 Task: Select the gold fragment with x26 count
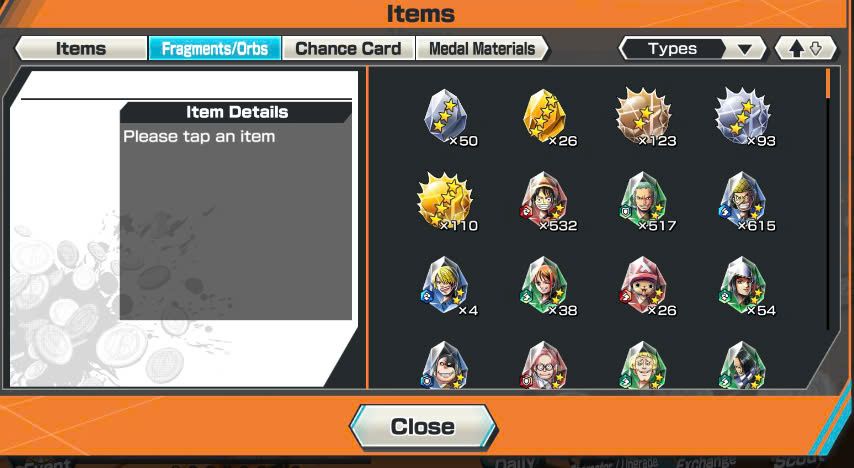point(545,117)
